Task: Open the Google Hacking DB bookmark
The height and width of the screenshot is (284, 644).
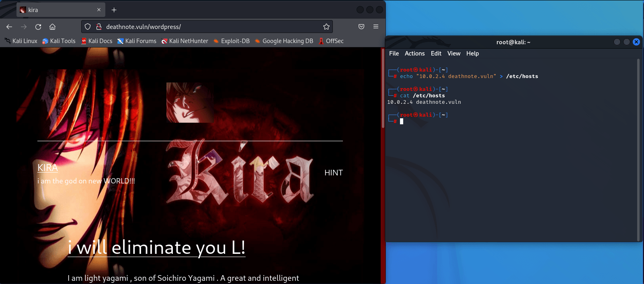Action: coord(284,41)
